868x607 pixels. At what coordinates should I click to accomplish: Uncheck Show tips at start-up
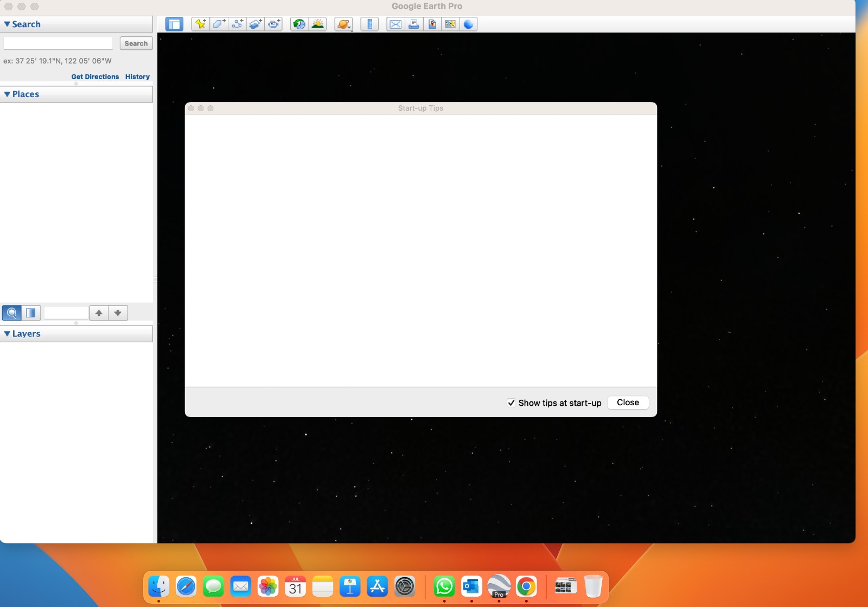(x=511, y=402)
